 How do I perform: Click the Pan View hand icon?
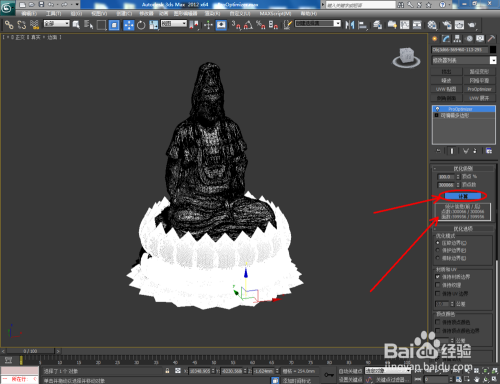tap(477, 379)
